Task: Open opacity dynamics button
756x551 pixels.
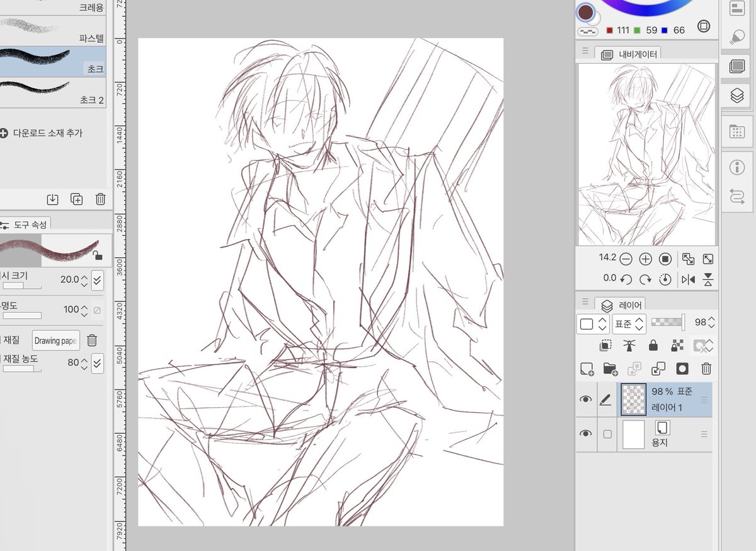Action: click(x=97, y=310)
